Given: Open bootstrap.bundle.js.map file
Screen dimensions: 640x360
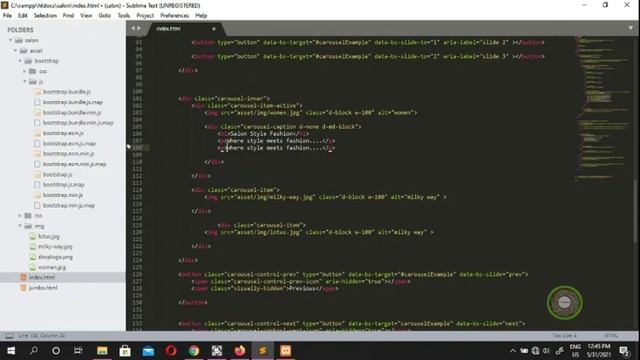Looking at the screenshot, I should pyautogui.click(x=73, y=102).
